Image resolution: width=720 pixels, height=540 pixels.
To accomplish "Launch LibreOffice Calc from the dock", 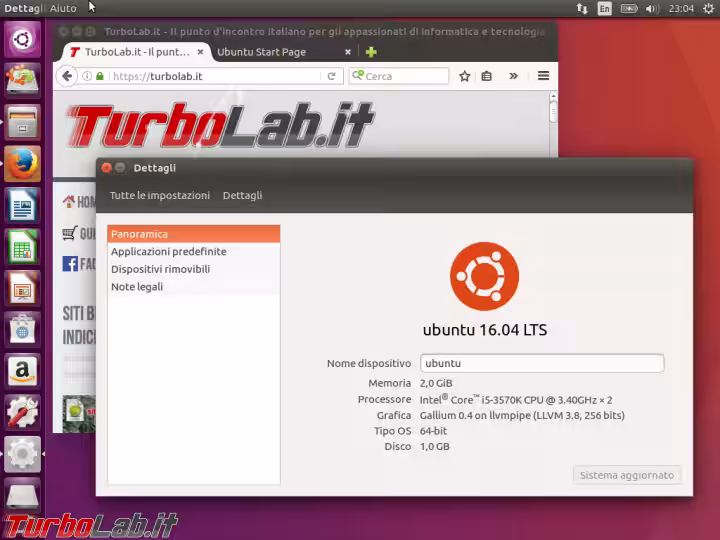I will 22,247.
